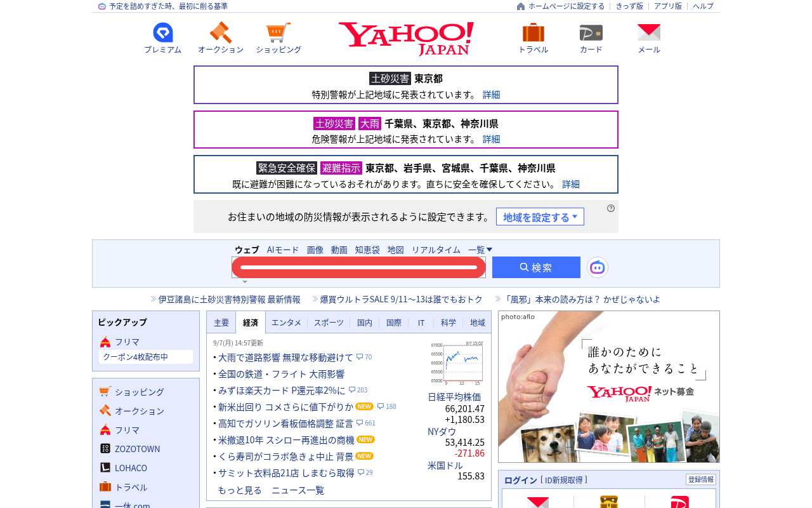Open ヘルプ link at top right

703,6
